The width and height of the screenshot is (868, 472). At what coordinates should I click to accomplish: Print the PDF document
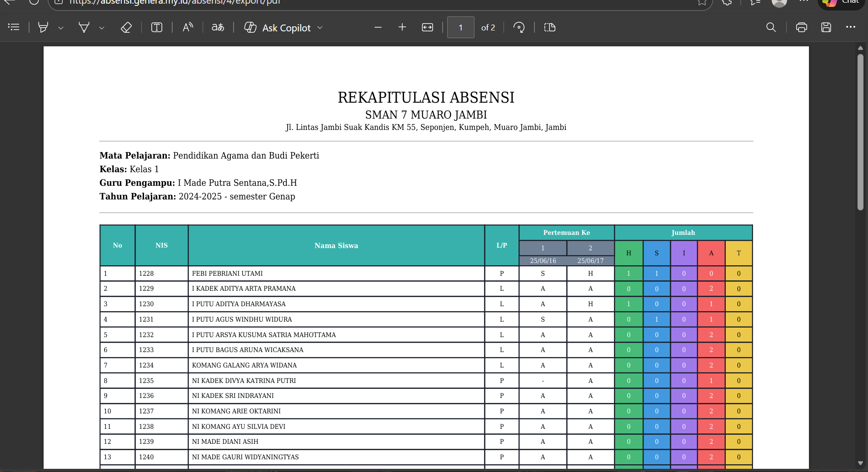(x=802, y=27)
